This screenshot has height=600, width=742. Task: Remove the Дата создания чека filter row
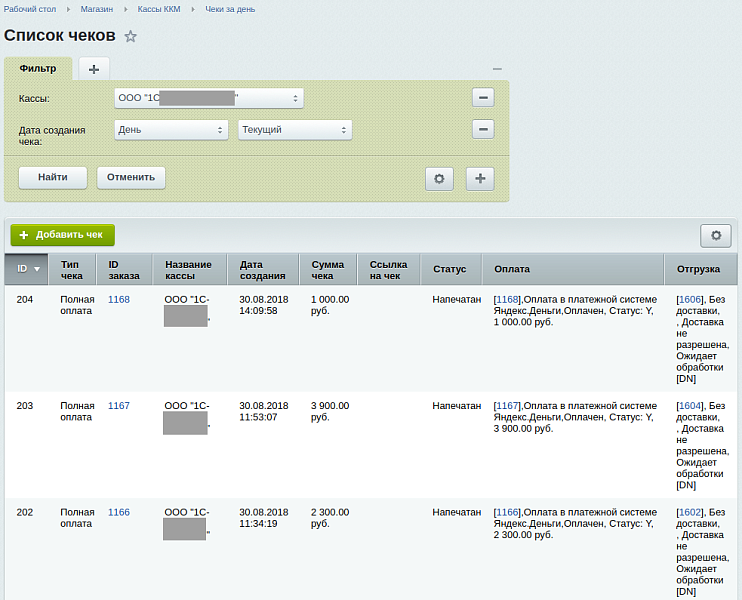[483, 130]
